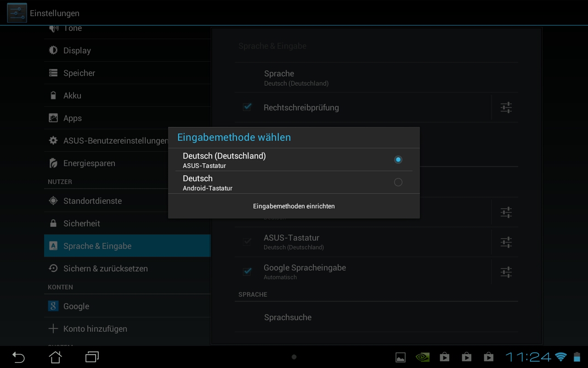Toggle the Google Spracheingabe checkbox
588x368 pixels.
(247, 271)
